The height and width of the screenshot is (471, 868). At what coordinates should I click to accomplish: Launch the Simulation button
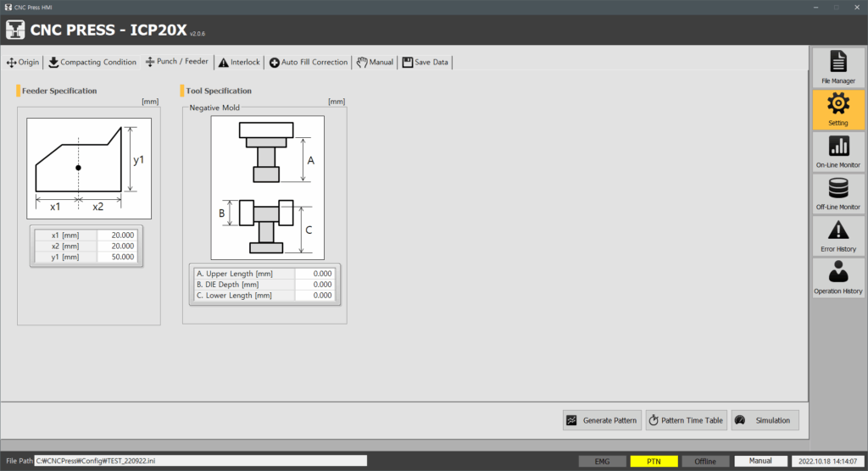764,420
